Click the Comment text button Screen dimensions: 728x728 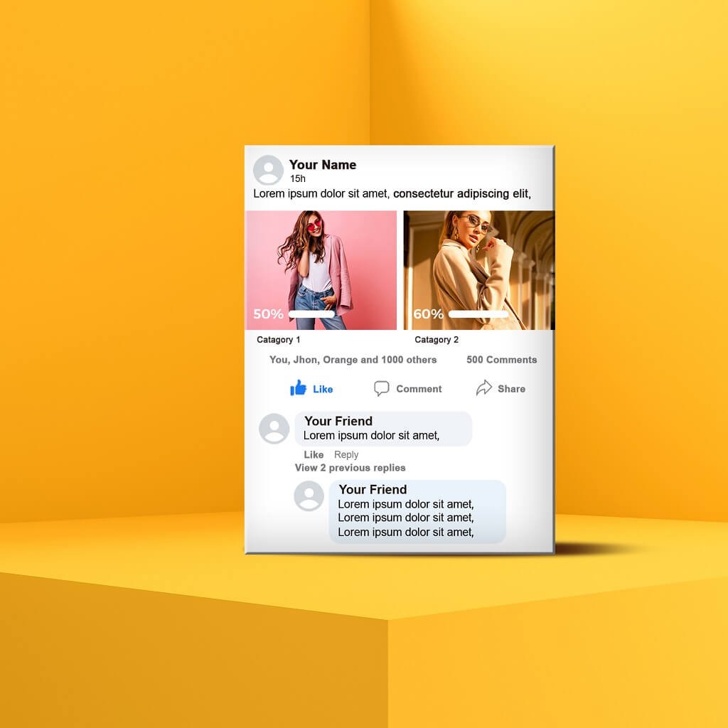419,389
